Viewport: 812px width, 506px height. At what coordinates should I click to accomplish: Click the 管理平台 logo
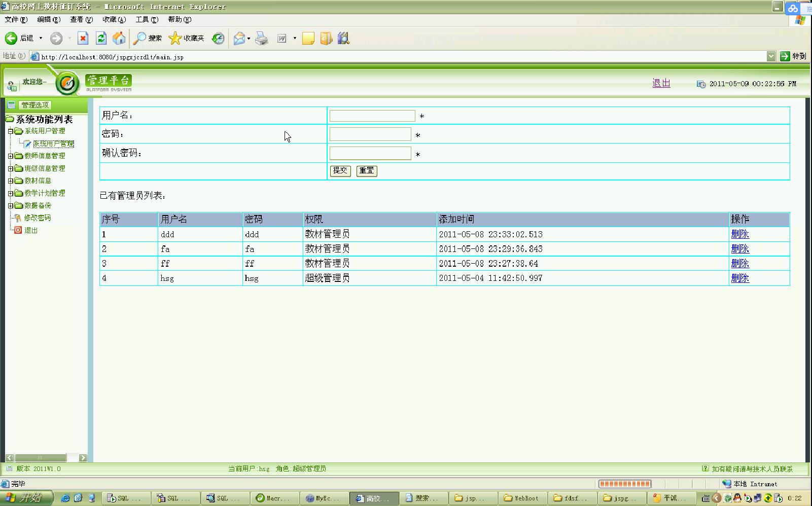[x=109, y=82]
